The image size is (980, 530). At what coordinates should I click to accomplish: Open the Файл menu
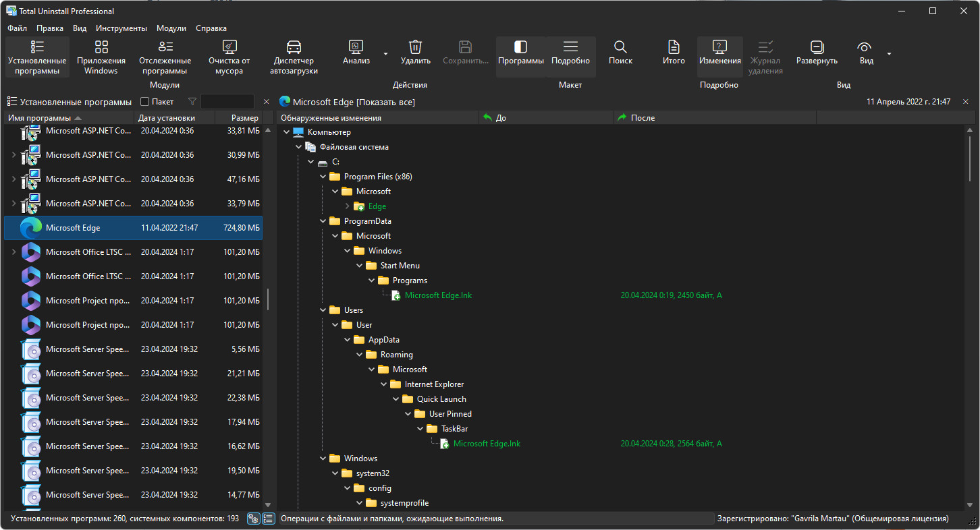18,28
